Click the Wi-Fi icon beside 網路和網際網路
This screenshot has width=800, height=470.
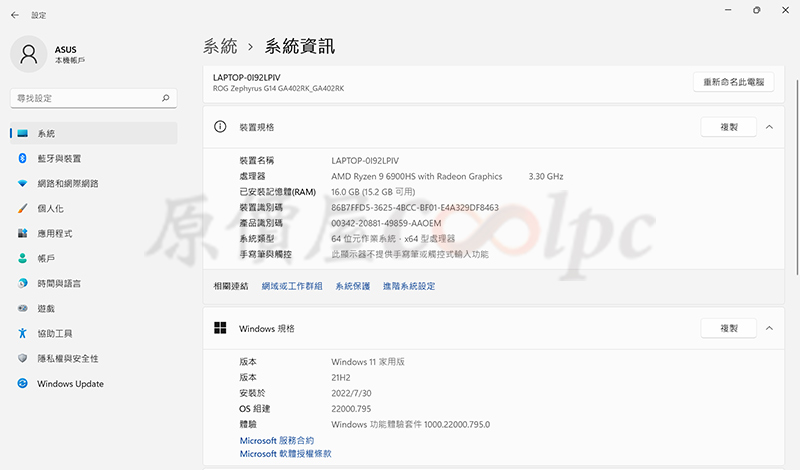[22, 183]
